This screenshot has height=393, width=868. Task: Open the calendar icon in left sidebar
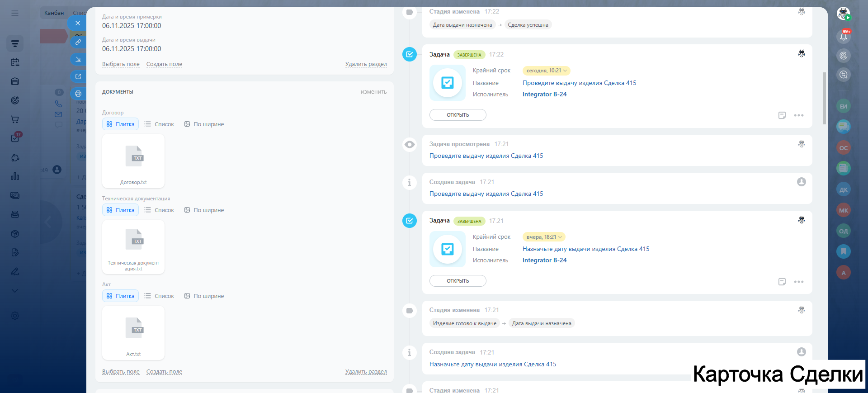tap(15, 62)
